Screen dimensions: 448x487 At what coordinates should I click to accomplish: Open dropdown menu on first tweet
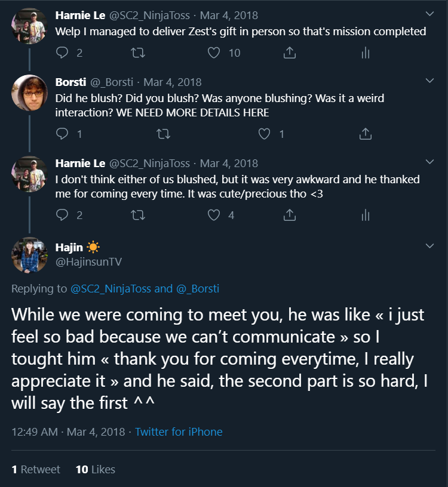[x=429, y=14]
